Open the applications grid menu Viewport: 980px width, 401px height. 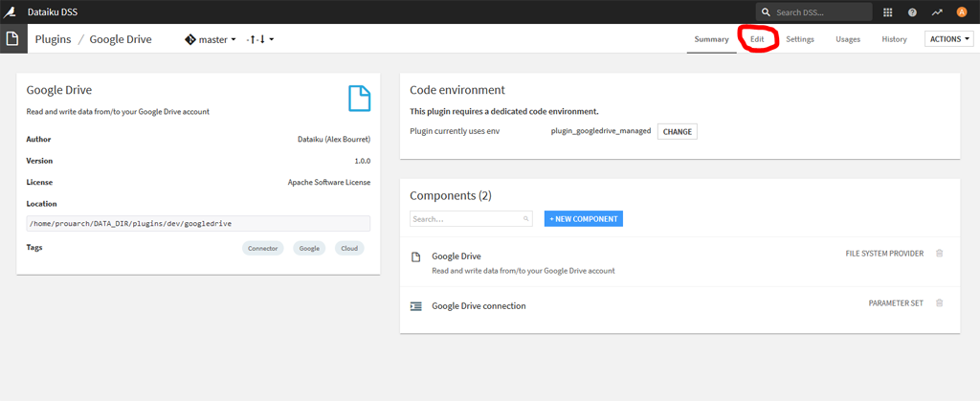pos(887,11)
